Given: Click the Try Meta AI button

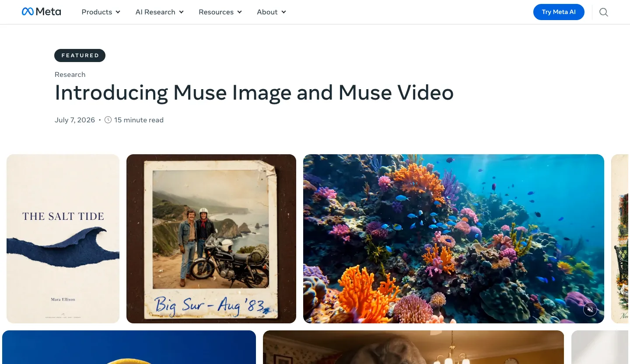Looking at the screenshot, I should click(x=559, y=12).
